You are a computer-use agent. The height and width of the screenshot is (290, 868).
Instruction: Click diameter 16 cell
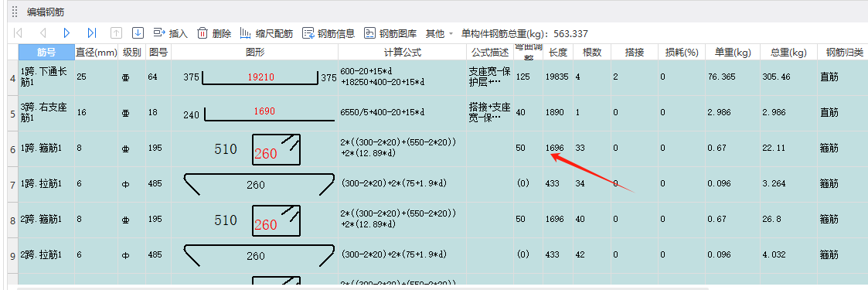click(x=97, y=113)
